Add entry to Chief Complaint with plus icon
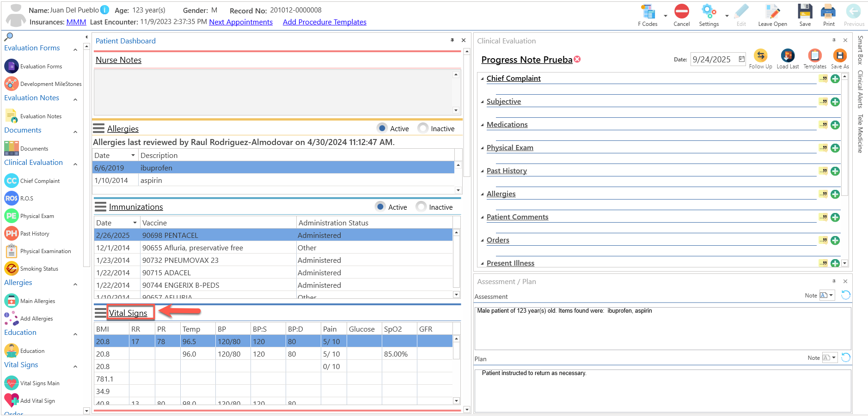Image resolution: width=868 pixels, height=418 pixels. tap(835, 79)
